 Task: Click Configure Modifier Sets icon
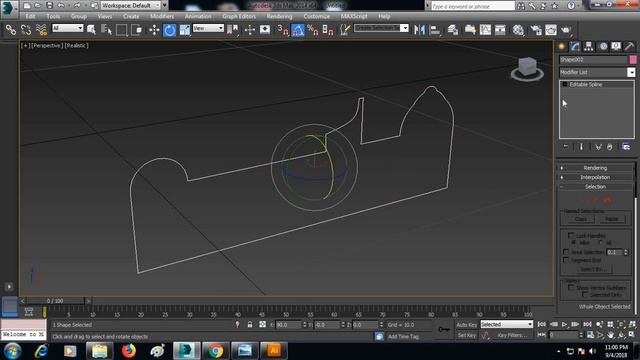pos(626,147)
